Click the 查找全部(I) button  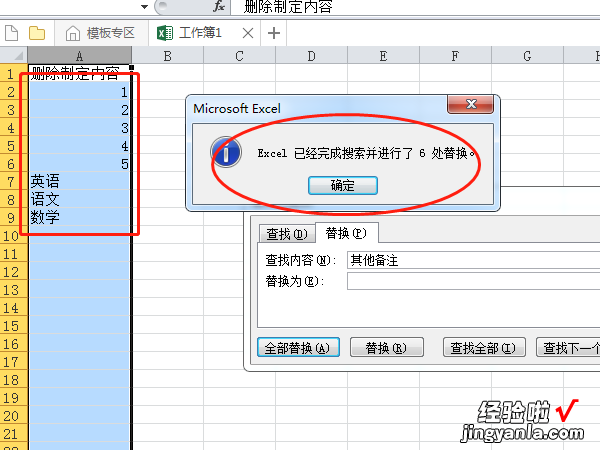pyautogui.click(x=484, y=347)
